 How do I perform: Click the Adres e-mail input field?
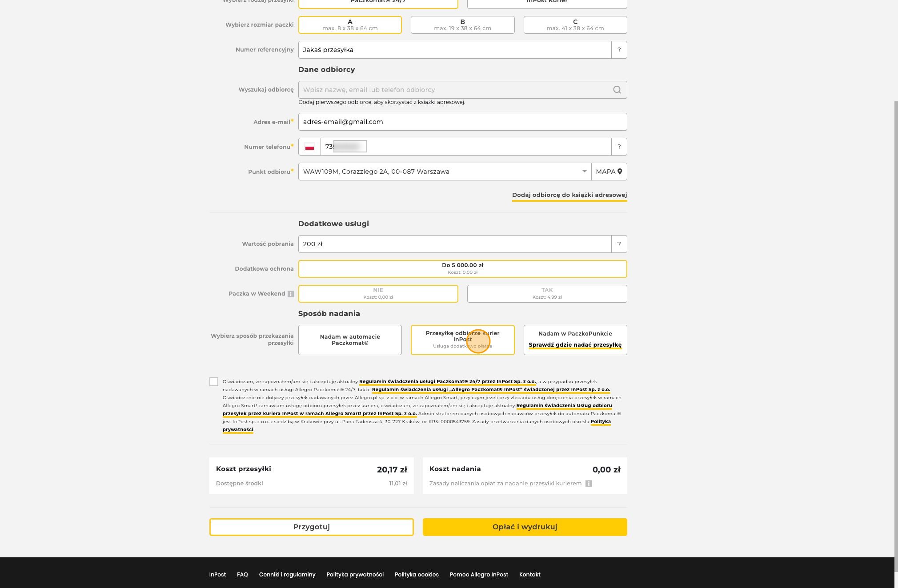point(462,122)
